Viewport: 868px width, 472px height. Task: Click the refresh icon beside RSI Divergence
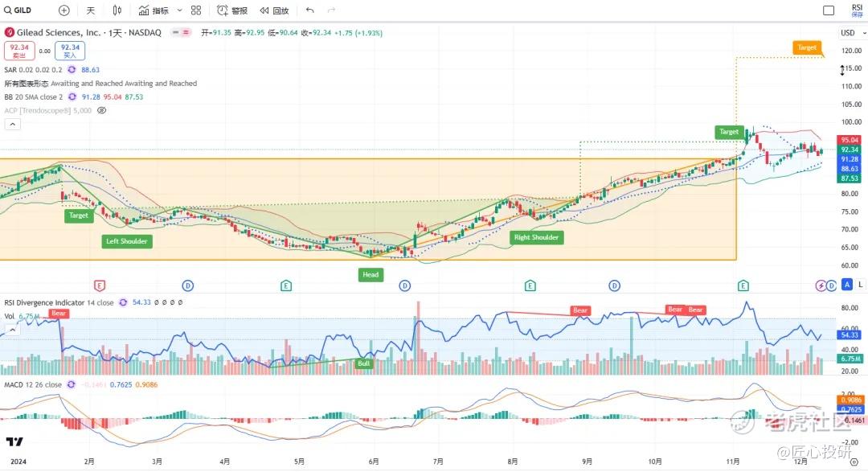123,302
